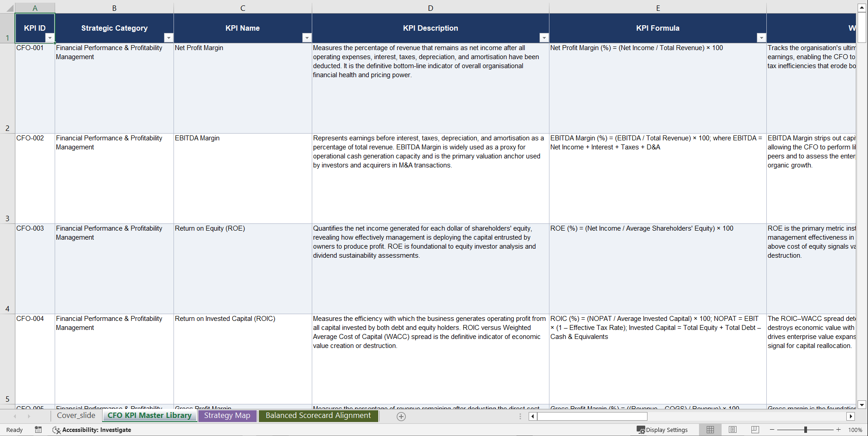The image size is (868, 436).
Task: Switch to the Cover_slide sheet tab
Action: (x=76, y=416)
